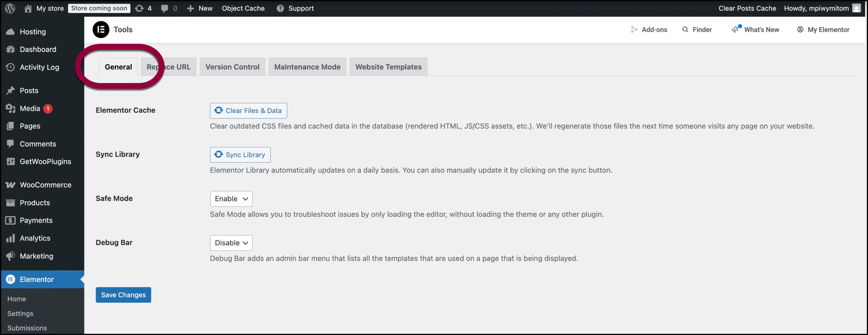868x335 pixels.
Task: Click the Store coming soon badge
Action: 99,8
